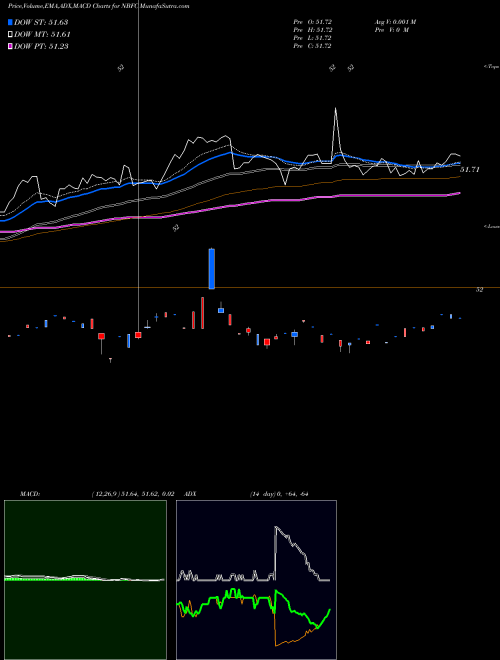Click the ADX indicator heading

pyautogui.click(x=190, y=494)
